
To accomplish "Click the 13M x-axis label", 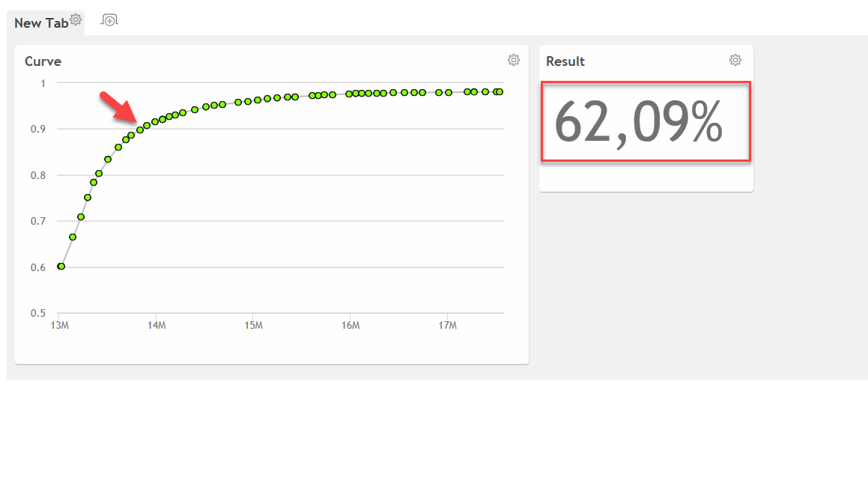I will [60, 326].
